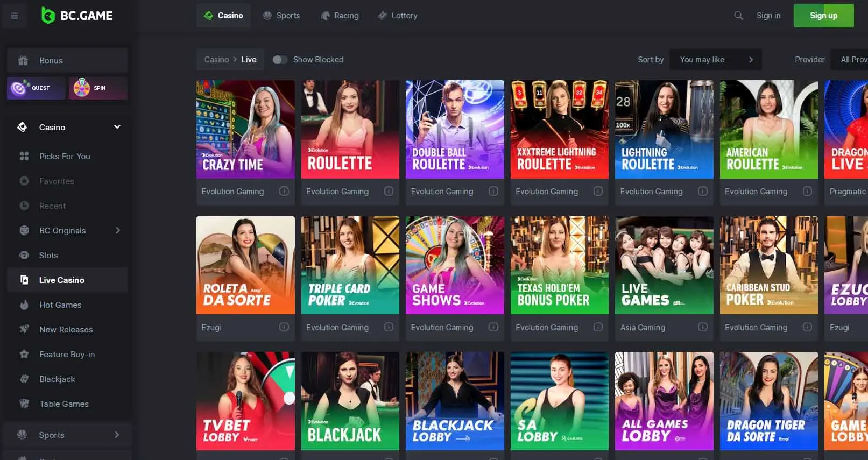
Task: Click the Sign in link
Action: tap(768, 16)
